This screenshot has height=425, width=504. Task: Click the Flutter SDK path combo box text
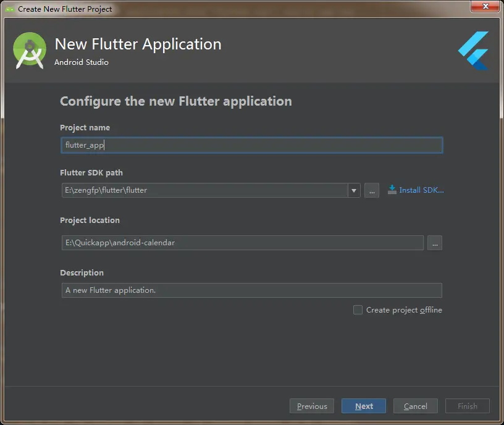pyautogui.click(x=205, y=190)
